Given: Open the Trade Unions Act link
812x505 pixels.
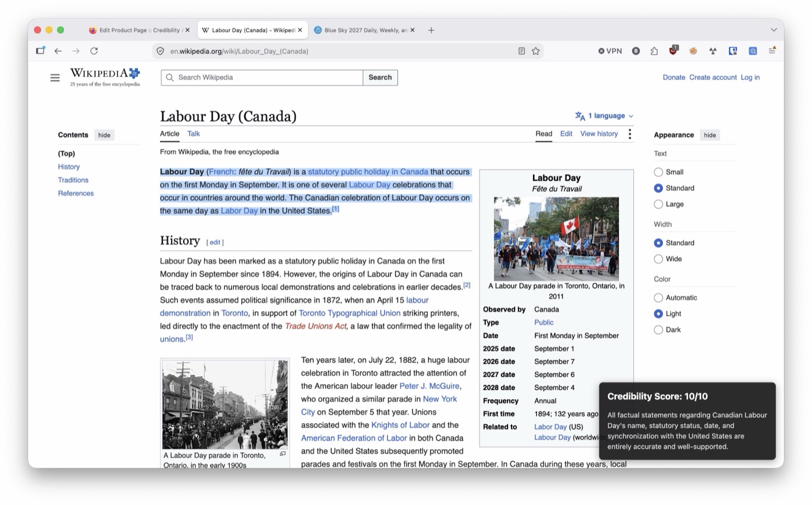Looking at the screenshot, I should click(316, 326).
